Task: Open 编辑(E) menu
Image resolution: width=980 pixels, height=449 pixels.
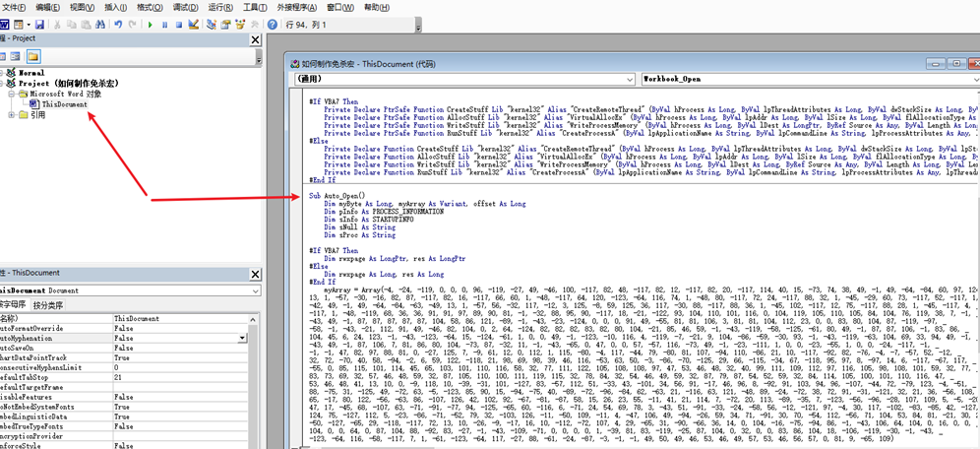Action: point(48,8)
